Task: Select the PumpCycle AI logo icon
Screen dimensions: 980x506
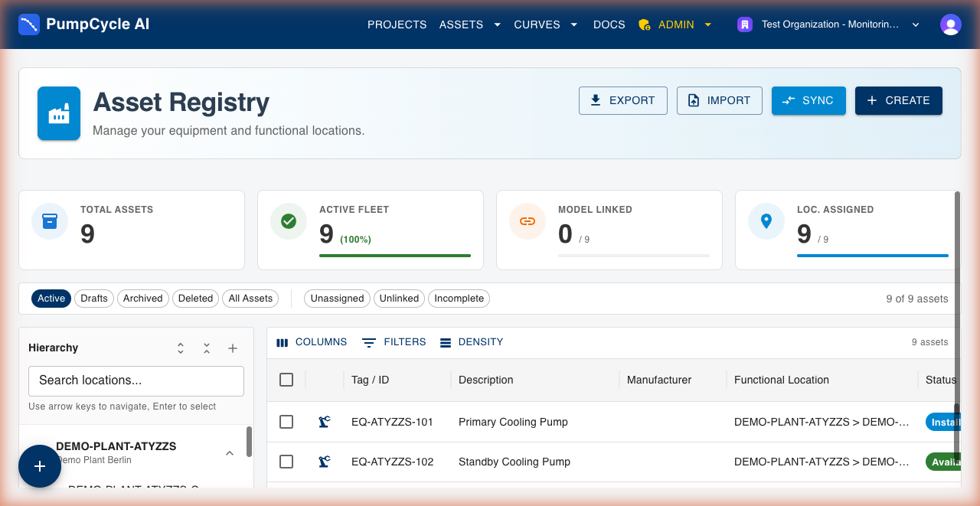Action: 29,24
